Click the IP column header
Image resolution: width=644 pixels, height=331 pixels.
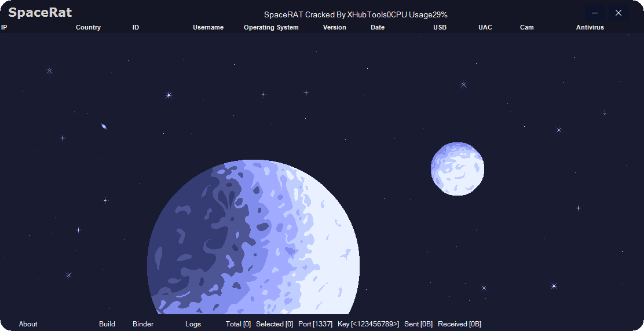click(x=4, y=27)
